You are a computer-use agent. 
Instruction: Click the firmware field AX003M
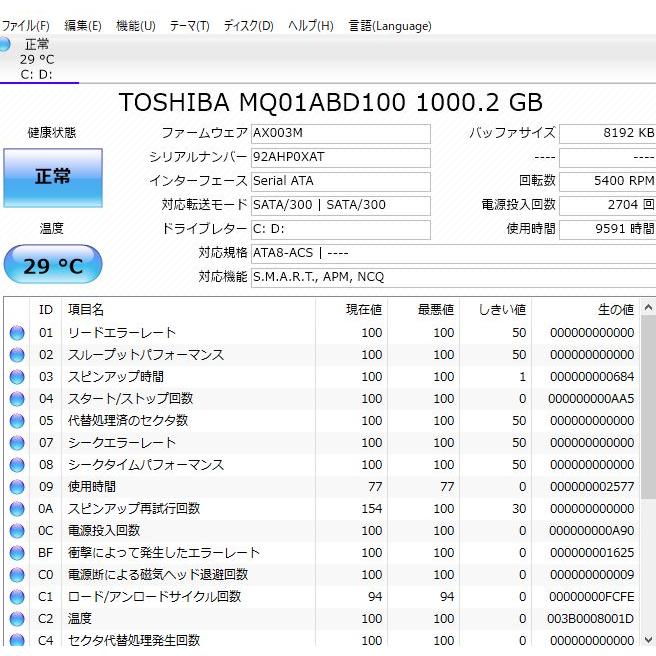(x=341, y=133)
